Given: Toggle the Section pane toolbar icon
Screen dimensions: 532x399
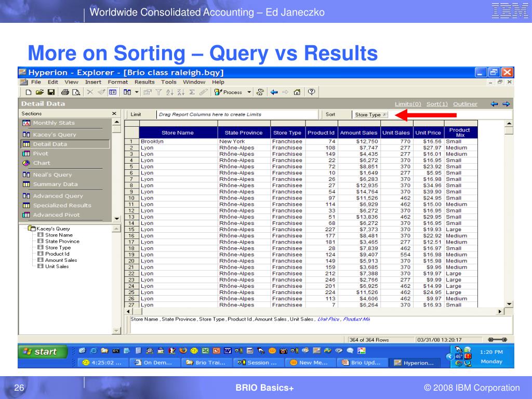Looking at the screenshot, I should tap(113, 92).
